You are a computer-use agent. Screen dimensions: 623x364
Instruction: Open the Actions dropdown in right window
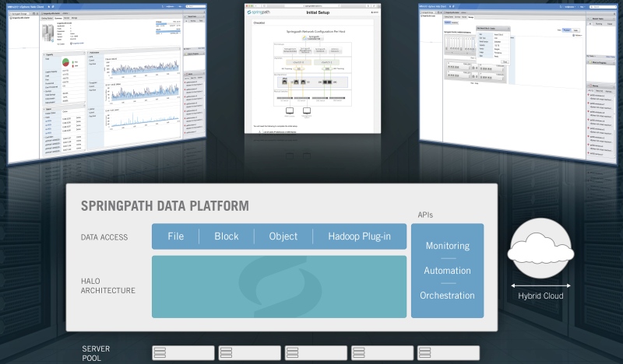click(x=577, y=35)
